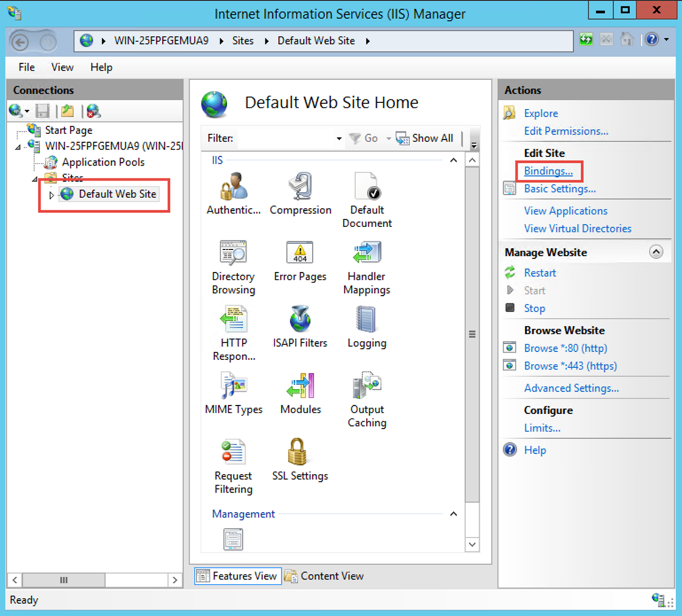
Task: Click the delete connection icon in Connections toolbar
Action: (x=94, y=111)
